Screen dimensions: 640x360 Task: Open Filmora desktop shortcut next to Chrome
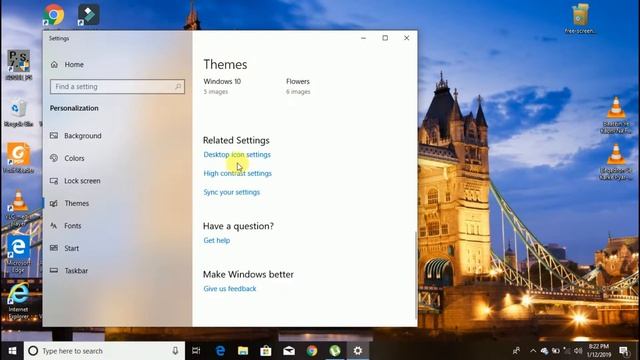88,15
